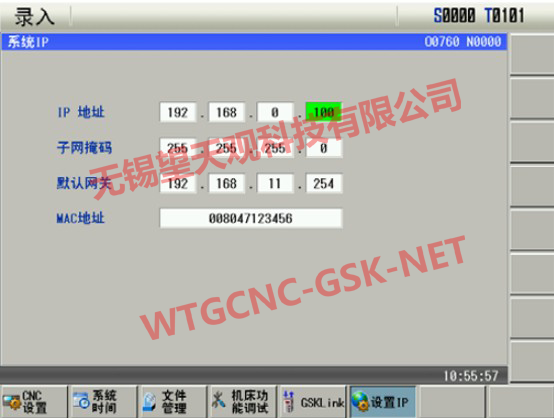
Task: Open the 系统时间 softkey
Action: tap(104, 402)
